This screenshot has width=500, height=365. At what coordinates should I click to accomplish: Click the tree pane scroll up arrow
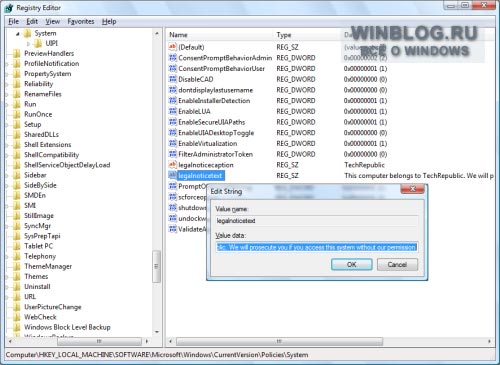pos(157,33)
